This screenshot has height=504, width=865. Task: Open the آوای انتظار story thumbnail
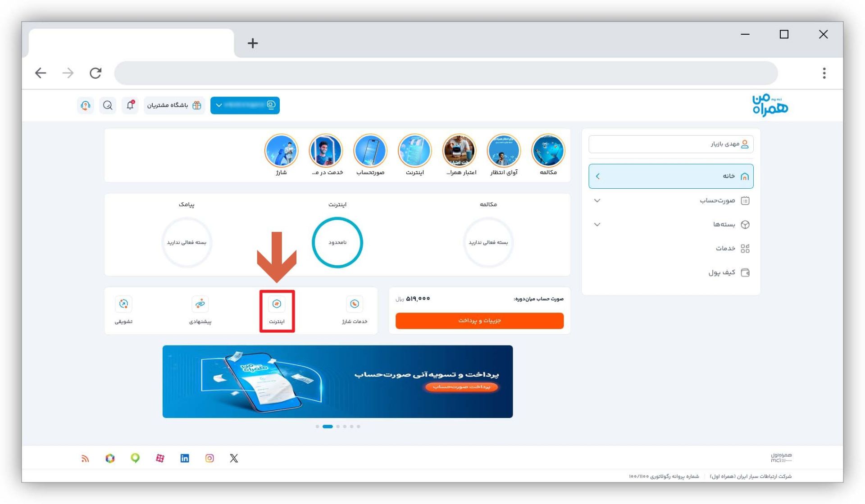504,151
